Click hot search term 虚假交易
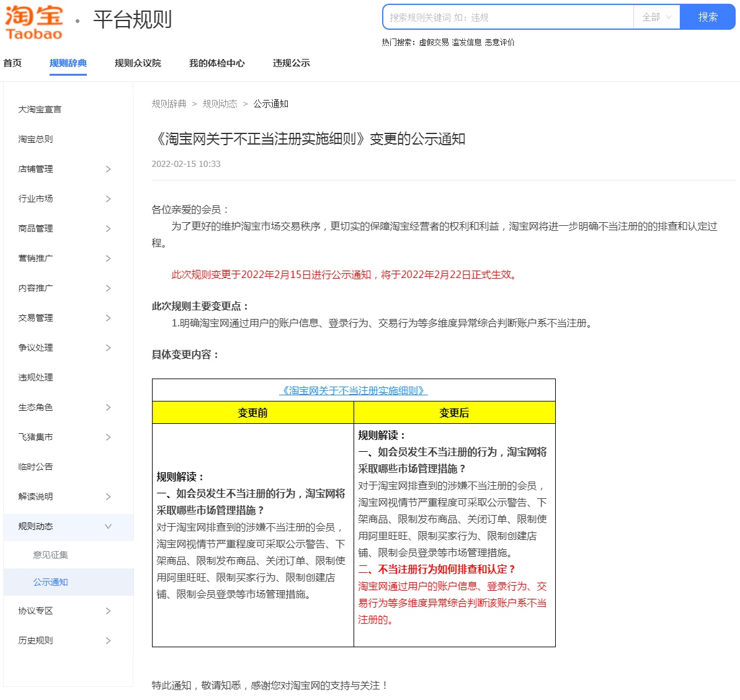The height and width of the screenshot is (700, 740). (x=434, y=42)
